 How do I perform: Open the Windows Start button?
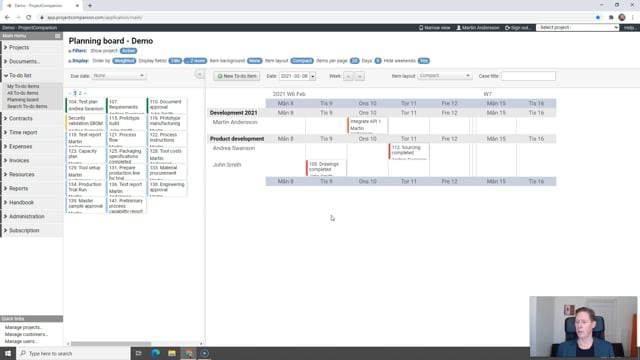(8, 353)
